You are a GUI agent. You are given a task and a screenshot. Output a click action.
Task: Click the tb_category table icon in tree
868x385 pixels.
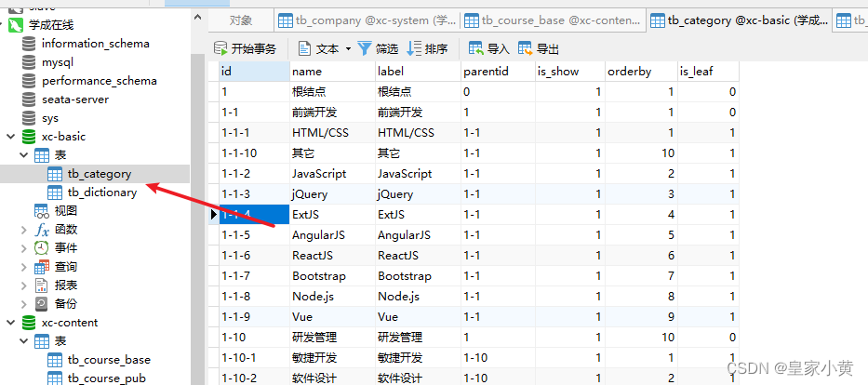pos(55,174)
